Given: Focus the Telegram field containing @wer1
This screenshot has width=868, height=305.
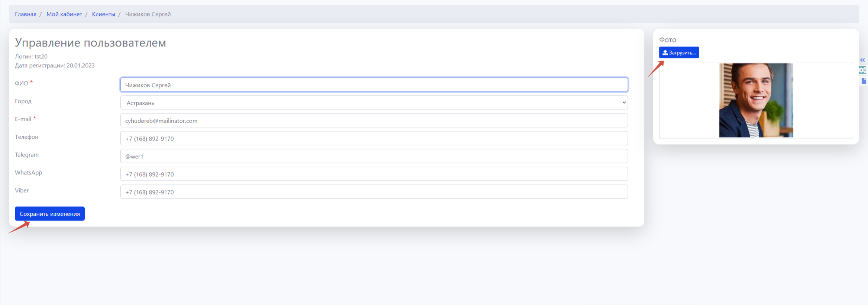Looking at the screenshot, I should [374, 156].
